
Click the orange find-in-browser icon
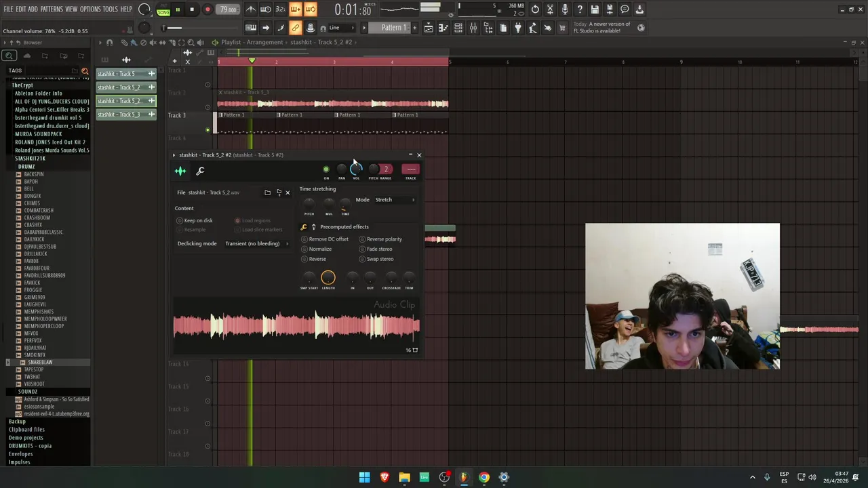point(85,70)
